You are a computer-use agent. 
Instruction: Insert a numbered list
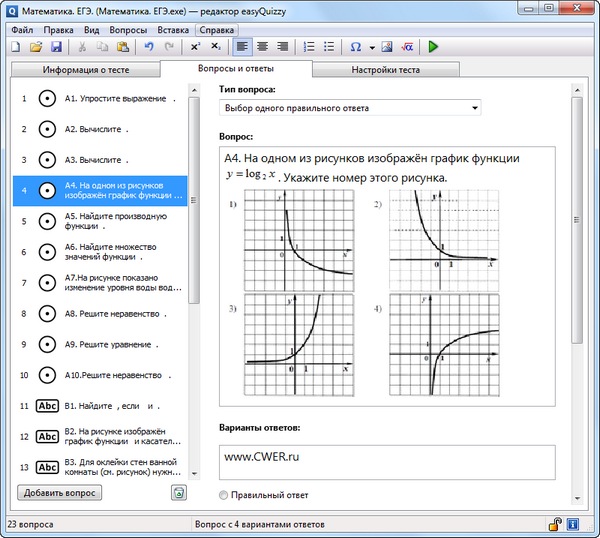coord(310,47)
